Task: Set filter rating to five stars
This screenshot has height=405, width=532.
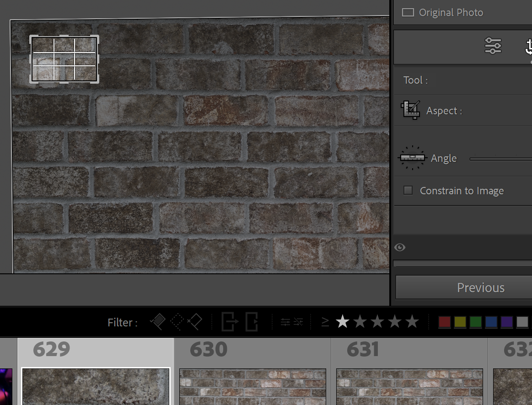Action: click(412, 322)
